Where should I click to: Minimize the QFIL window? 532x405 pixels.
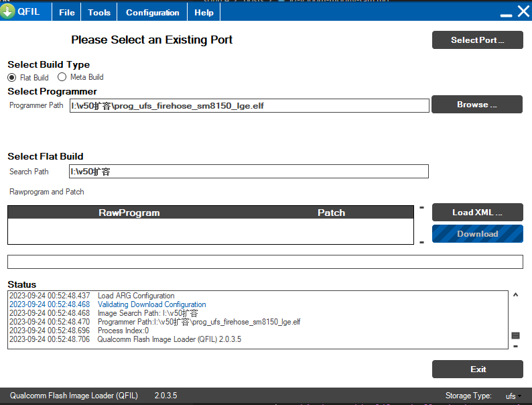tap(506, 13)
